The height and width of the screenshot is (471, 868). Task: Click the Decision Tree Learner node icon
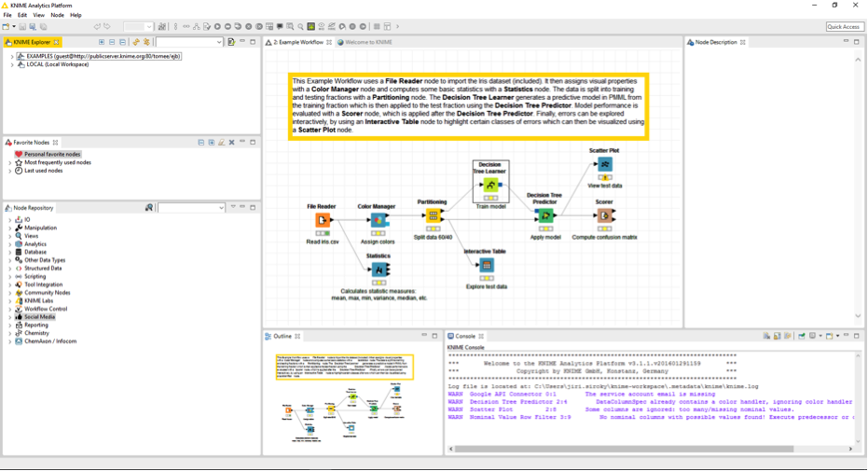click(490, 185)
